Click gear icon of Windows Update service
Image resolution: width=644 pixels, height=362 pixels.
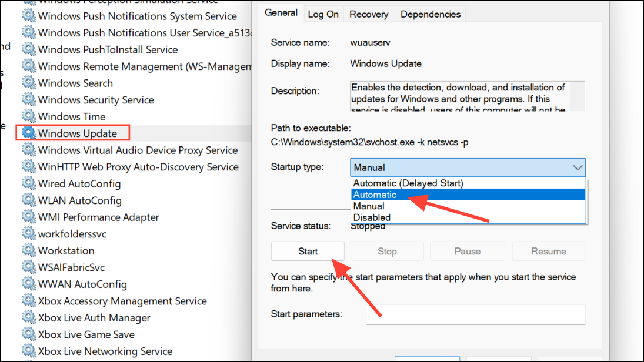[29, 133]
